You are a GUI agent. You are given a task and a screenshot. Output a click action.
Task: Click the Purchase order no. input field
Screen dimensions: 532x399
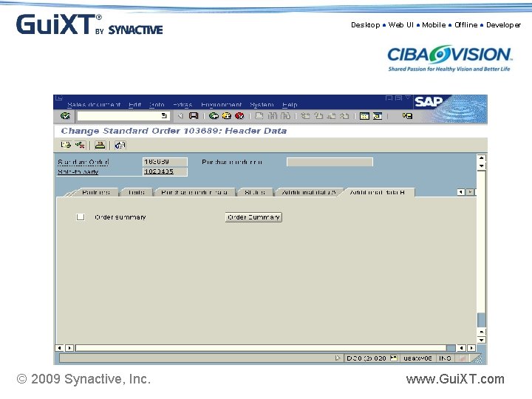click(x=330, y=162)
